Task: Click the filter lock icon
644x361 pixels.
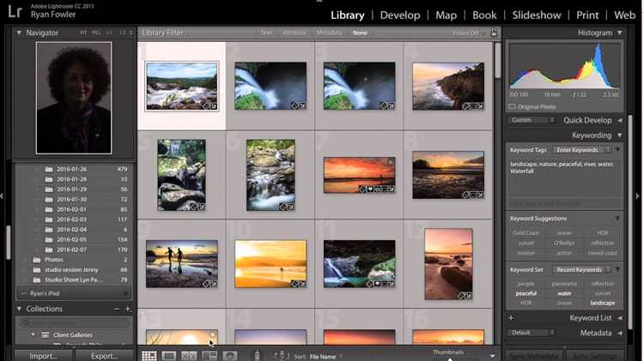Action: pos(494,33)
